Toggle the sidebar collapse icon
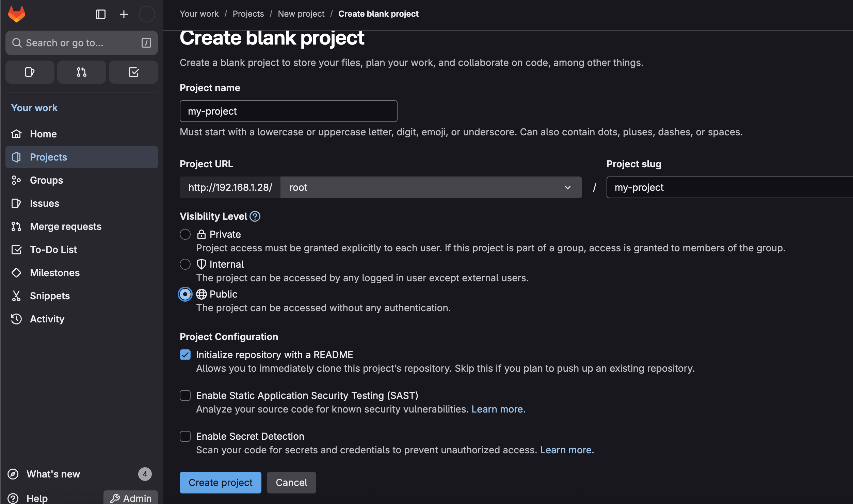This screenshot has height=504, width=853. pos(101,14)
